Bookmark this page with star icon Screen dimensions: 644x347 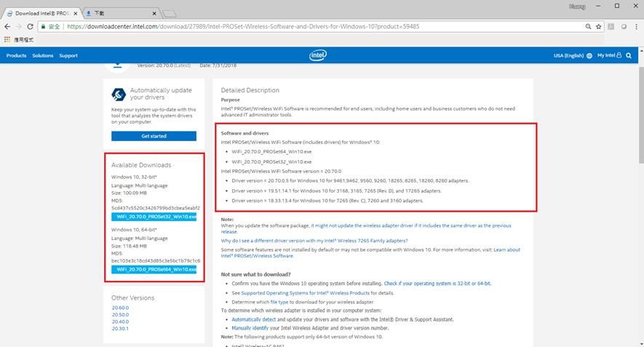(x=598, y=27)
